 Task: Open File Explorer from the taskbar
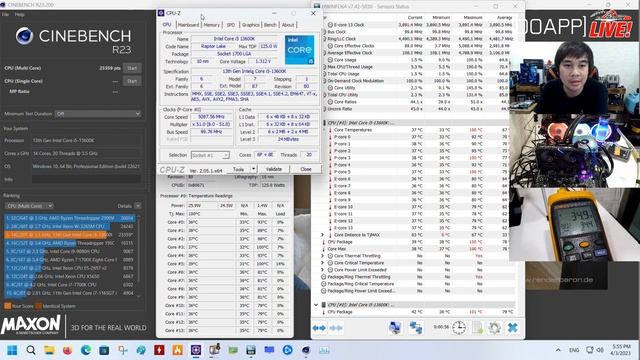[49, 350]
